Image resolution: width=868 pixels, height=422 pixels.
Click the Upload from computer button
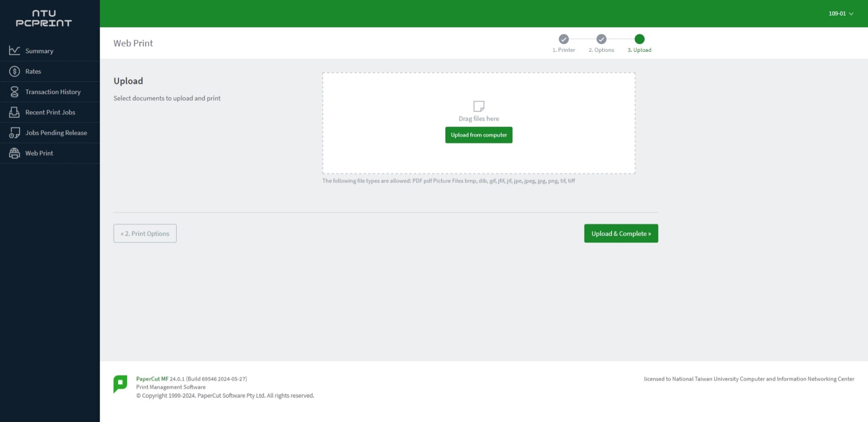479,135
